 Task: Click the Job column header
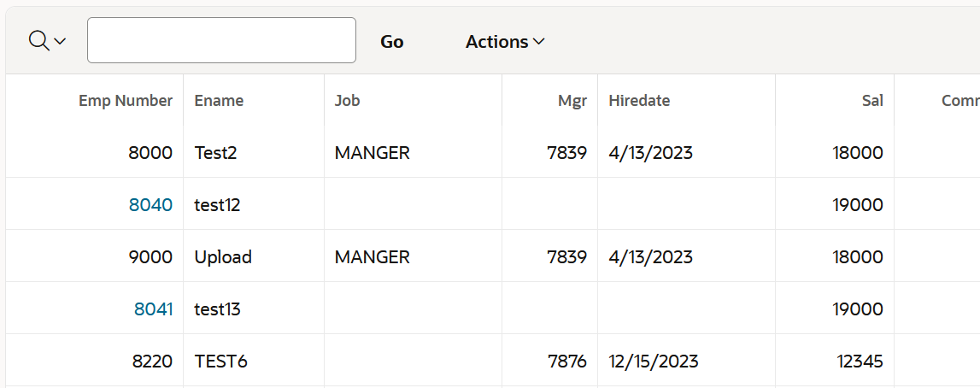tap(348, 101)
